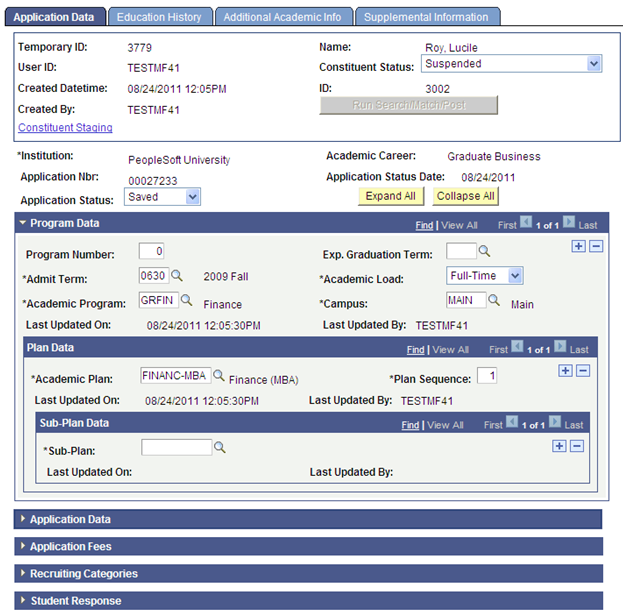Viewport: 623px width, 614px height.
Task: Click the Graduate Business career text
Action: [494, 157]
